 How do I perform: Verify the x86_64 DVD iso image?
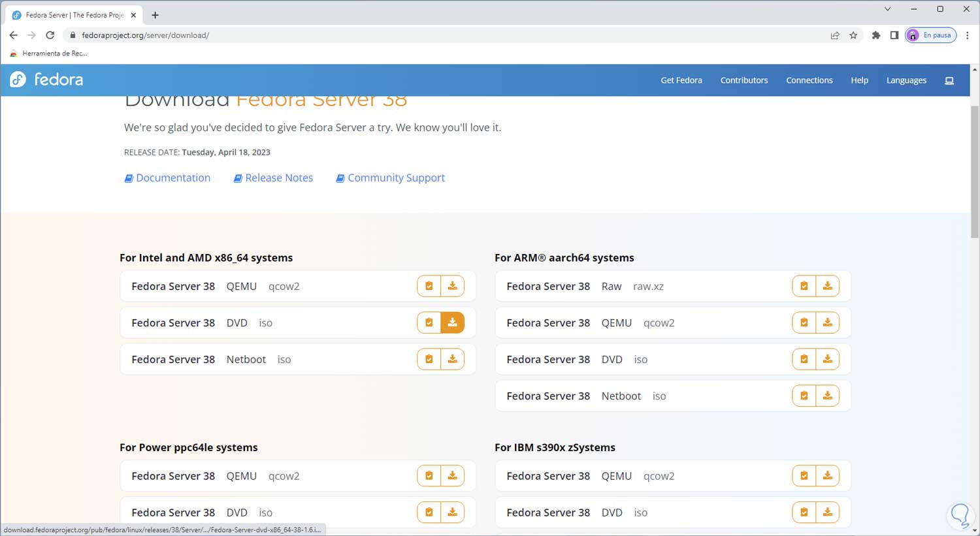click(x=429, y=323)
